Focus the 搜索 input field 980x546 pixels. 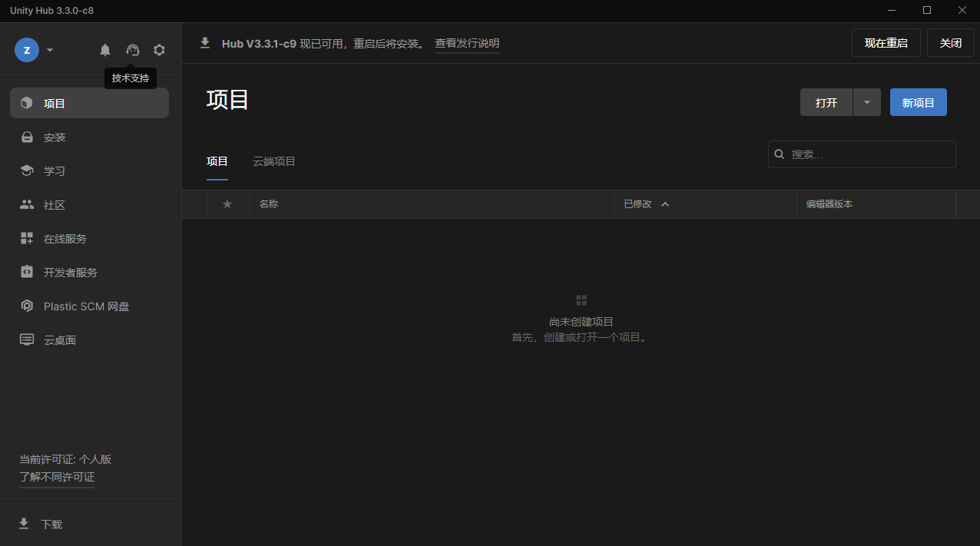pos(862,154)
